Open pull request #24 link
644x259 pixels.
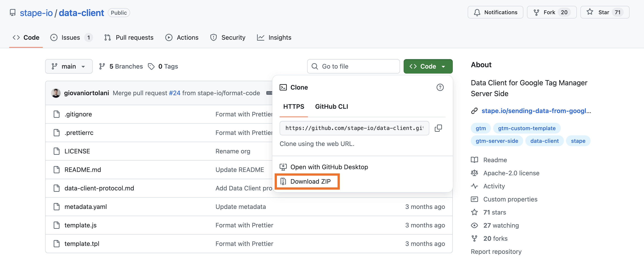(x=175, y=93)
